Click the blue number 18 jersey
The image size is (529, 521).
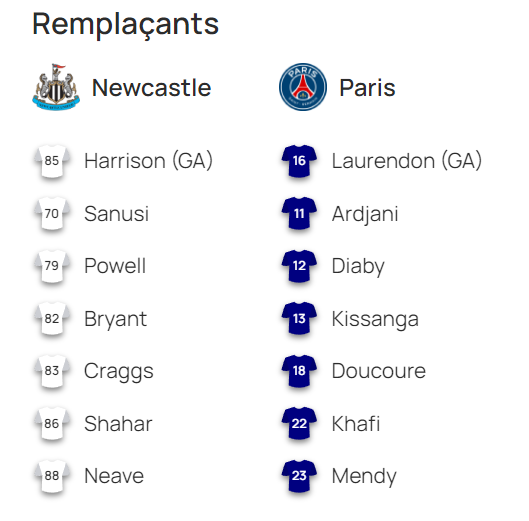(x=299, y=371)
